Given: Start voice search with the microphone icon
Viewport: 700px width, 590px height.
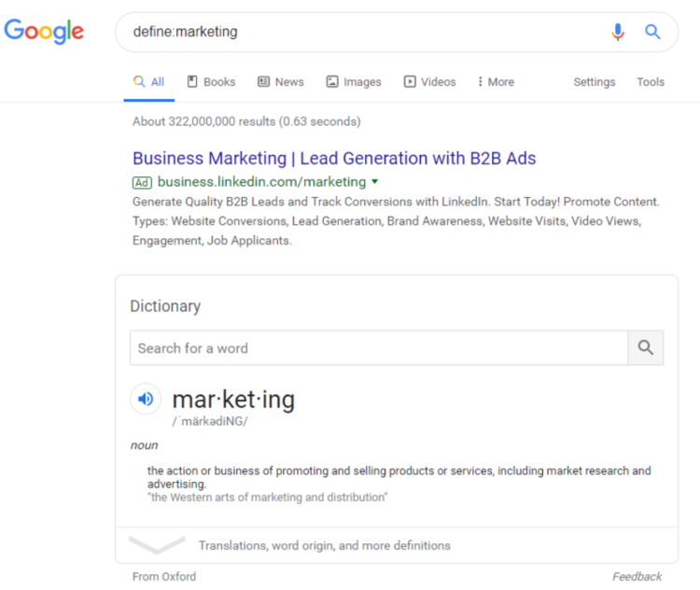Looking at the screenshot, I should (x=617, y=32).
